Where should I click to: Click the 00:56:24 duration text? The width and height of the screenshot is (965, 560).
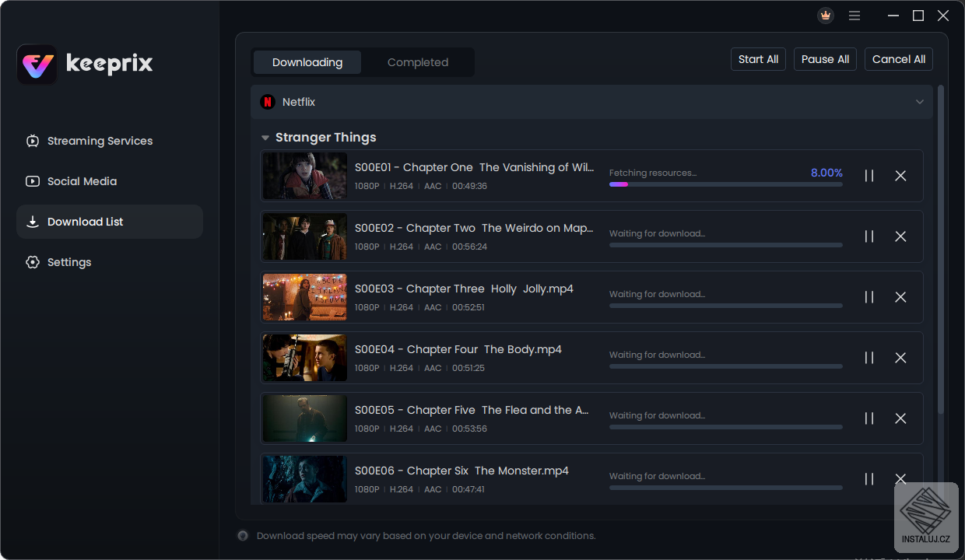[470, 247]
